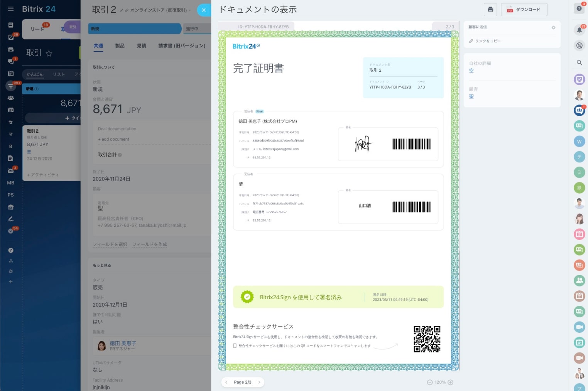
Task: Open the pink calendar chat icon
Action: click(579, 234)
